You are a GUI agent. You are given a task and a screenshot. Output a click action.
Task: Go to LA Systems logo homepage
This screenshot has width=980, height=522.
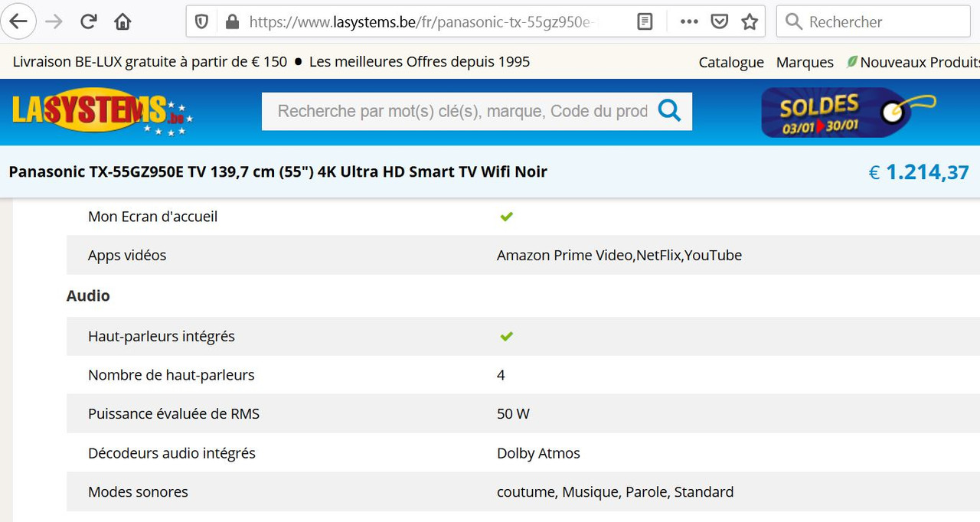coord(102,112)
